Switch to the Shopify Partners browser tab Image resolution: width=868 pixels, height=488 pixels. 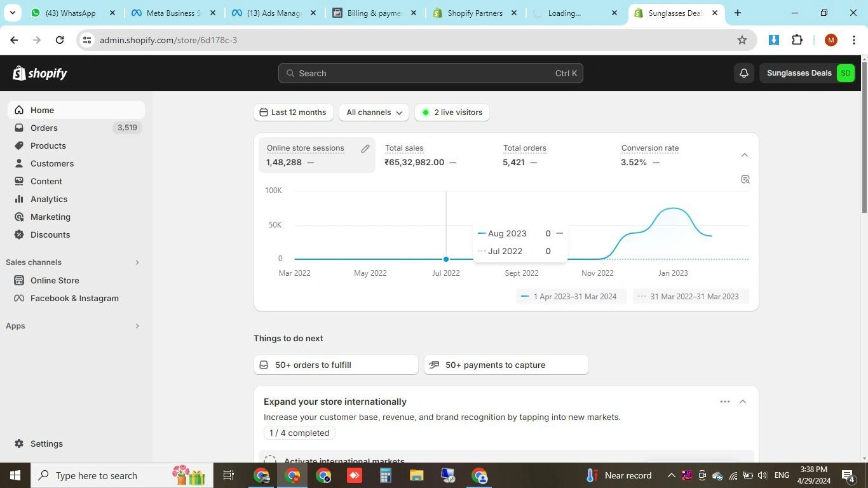point(474,13)
